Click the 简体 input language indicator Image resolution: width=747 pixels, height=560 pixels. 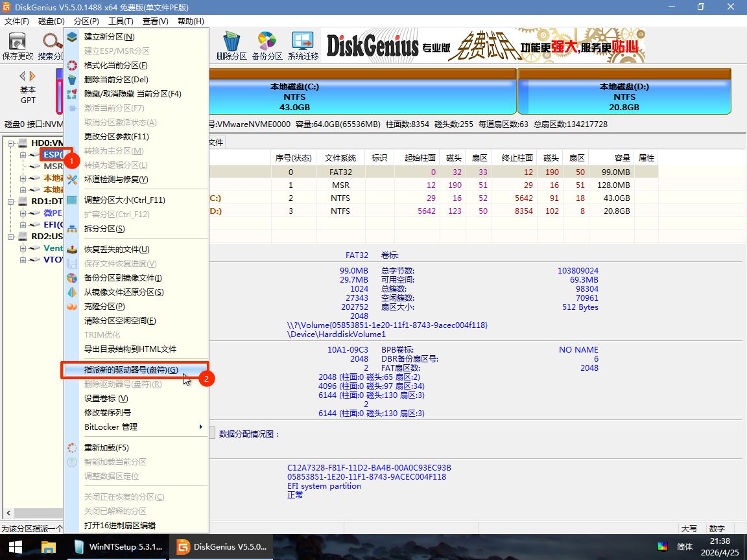(685, 546)
